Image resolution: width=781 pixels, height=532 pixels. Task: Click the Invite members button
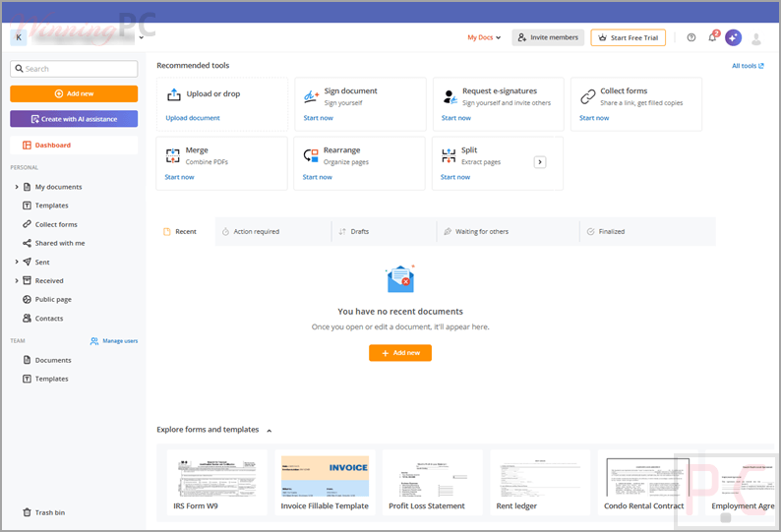click(x=548, y=37)
